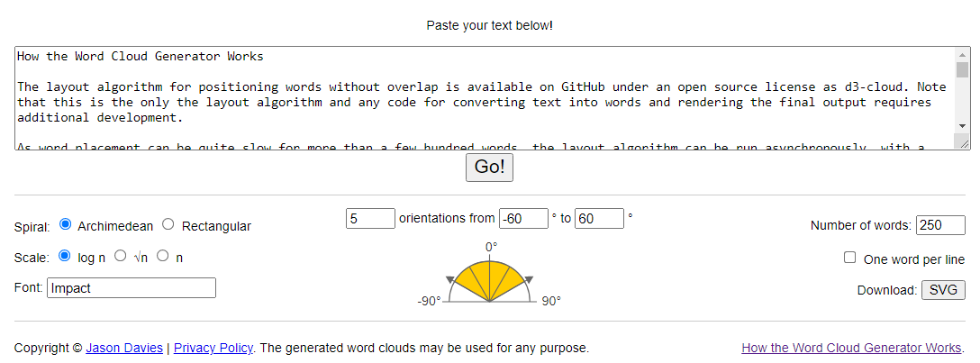Select the linear n scale
Image resolution: width=980 pixels, height=363 pixels.
163,256
